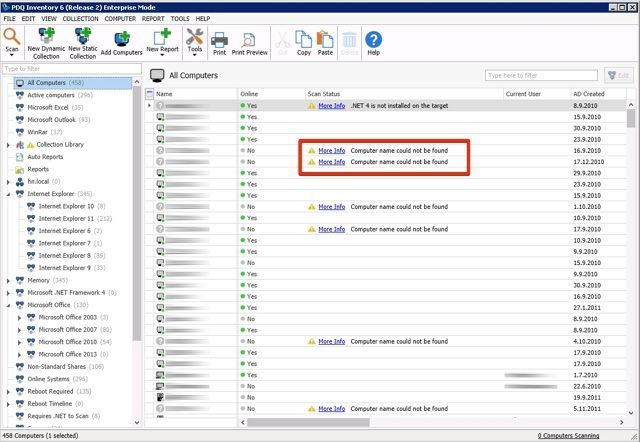Create a New Static Collection
The height and width of the screenshot is (442, 640).
83,44
